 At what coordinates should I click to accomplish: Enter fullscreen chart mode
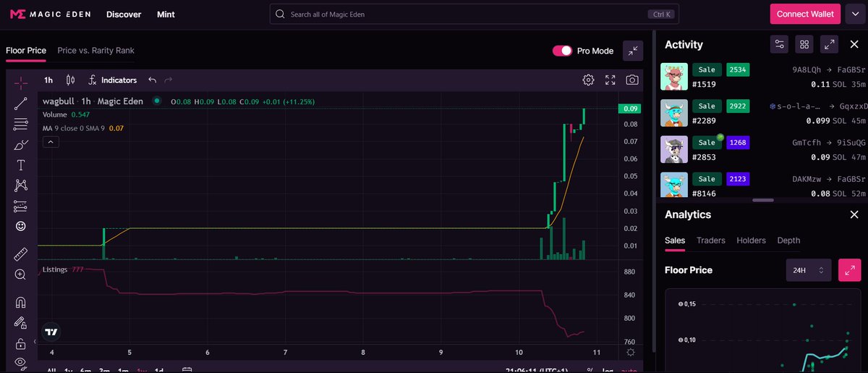(610, 80)
